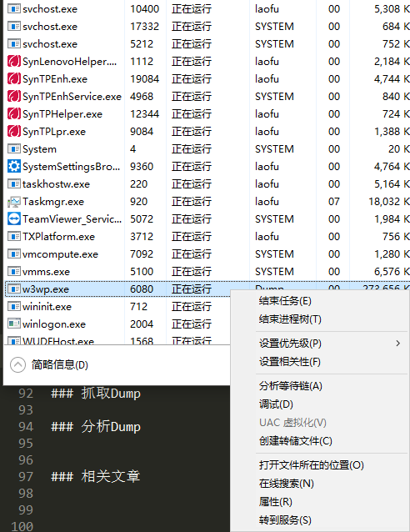Click the w3wp.exe icon

click(14, 289)
